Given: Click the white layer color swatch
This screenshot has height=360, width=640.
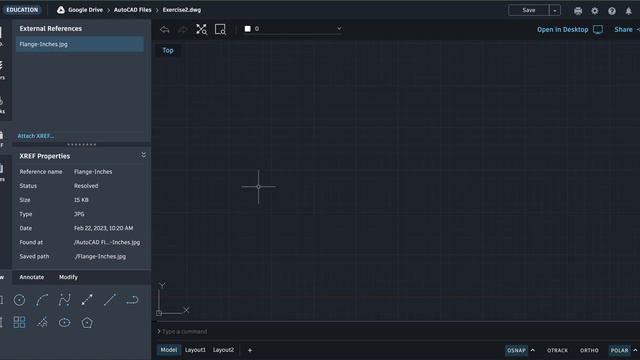Looking at the screenshot, I should [x=247, y=29].
